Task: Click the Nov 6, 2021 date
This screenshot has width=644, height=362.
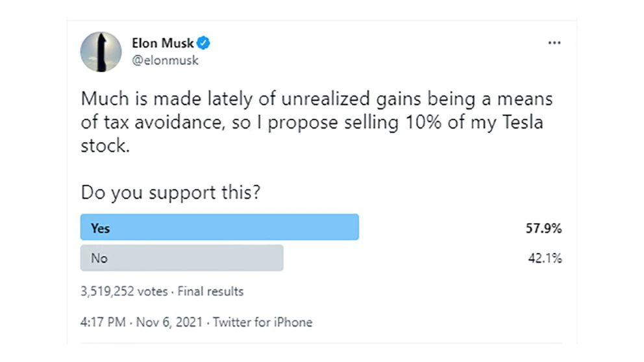Action: (x=170, y=322)
